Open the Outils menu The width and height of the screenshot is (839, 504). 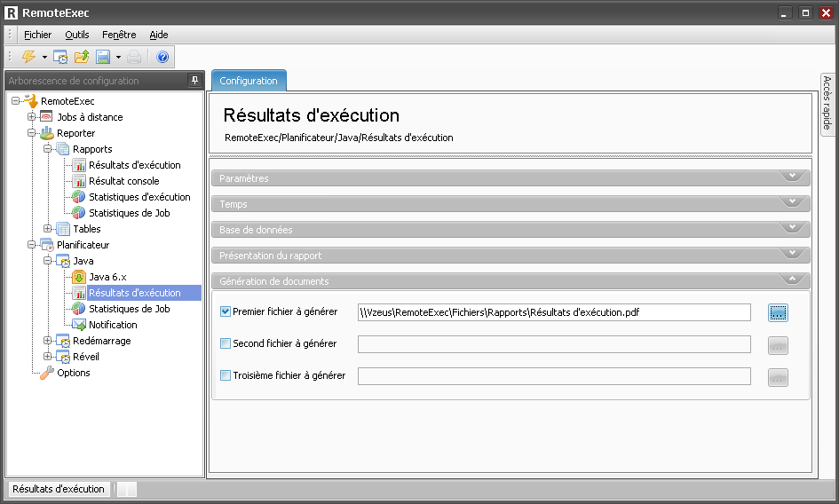click(x=77, y=35)
